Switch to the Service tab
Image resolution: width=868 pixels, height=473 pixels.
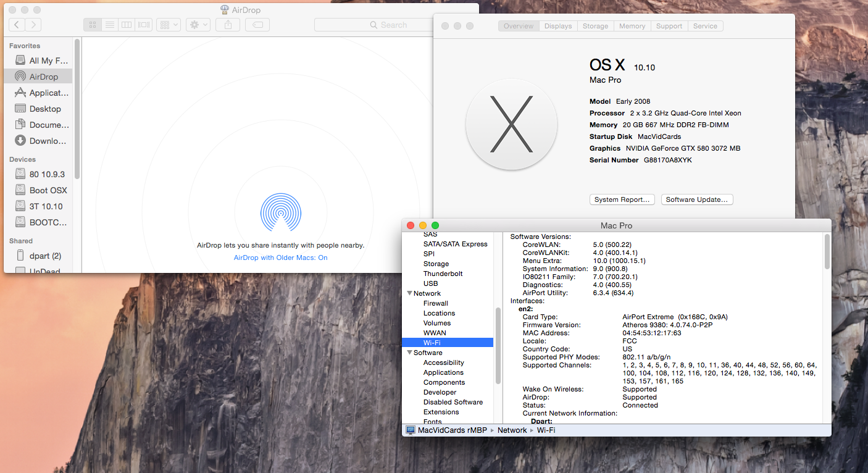[705, 26]
